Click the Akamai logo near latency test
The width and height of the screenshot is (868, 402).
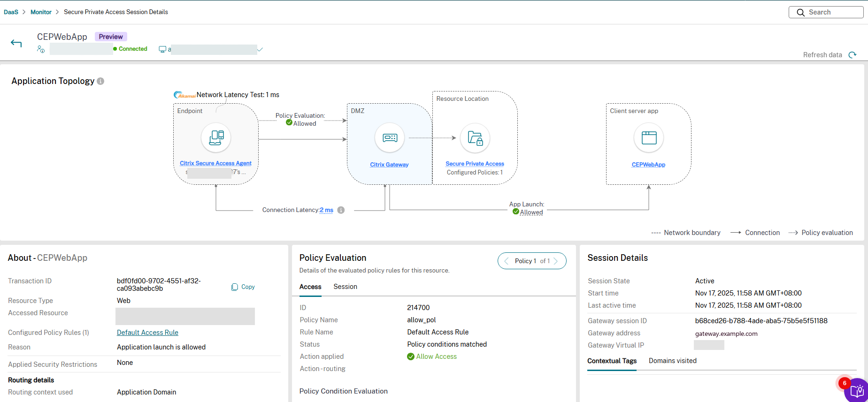coord(185,95)
